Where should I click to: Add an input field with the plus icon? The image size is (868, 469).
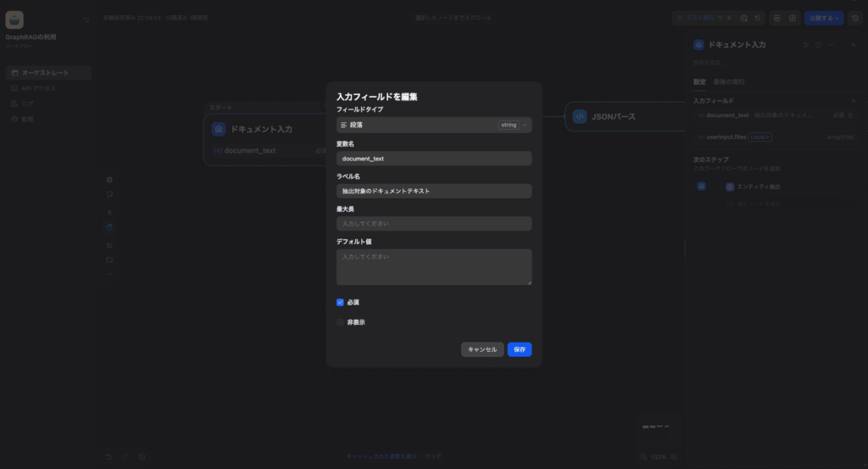click(x=853, y=101)
